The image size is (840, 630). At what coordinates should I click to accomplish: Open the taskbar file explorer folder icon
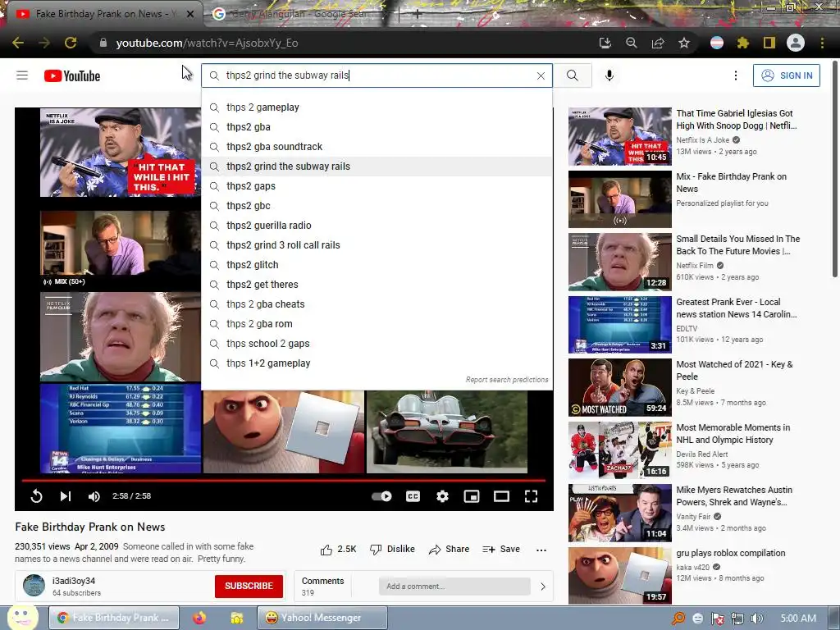(x=237, y=619)
